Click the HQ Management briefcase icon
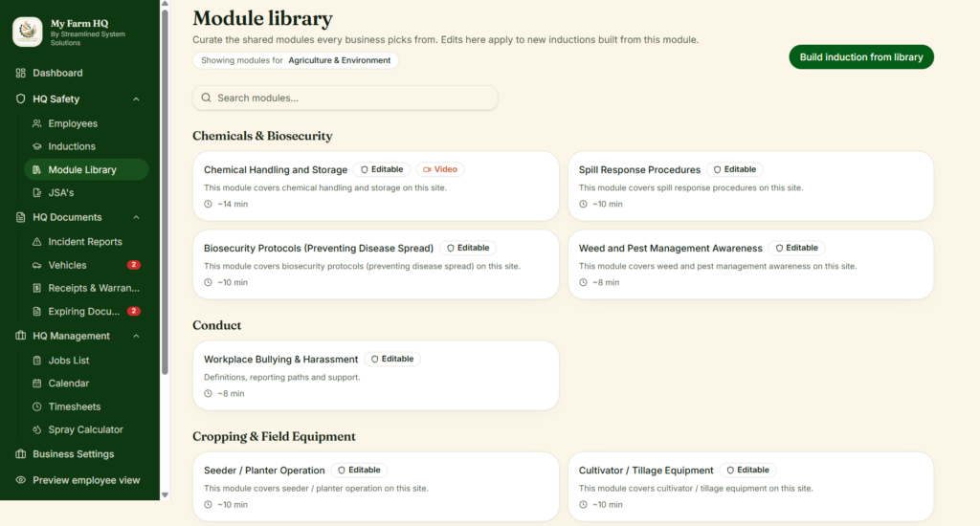980x526 pixels. (21, 336)
